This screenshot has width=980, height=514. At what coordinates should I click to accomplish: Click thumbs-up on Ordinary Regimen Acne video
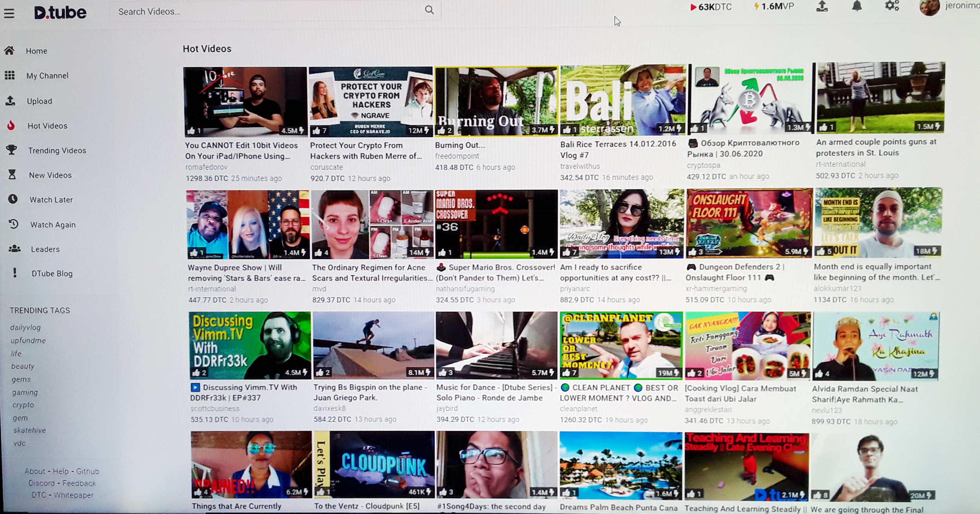tap(318, 252)
